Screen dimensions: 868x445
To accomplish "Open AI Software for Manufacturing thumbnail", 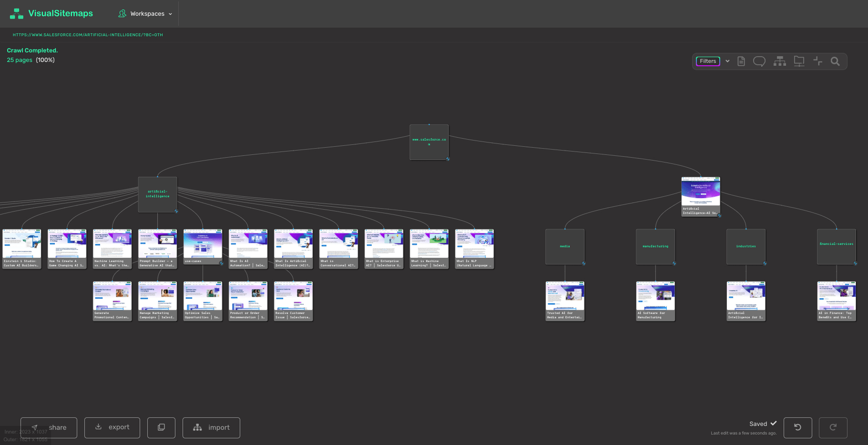I will click(x=655, y=301).
